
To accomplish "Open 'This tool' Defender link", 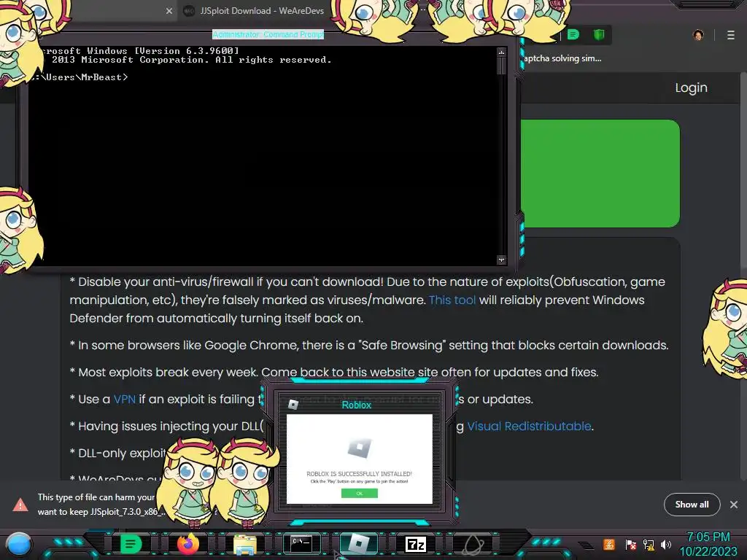I will coord(452,300).
